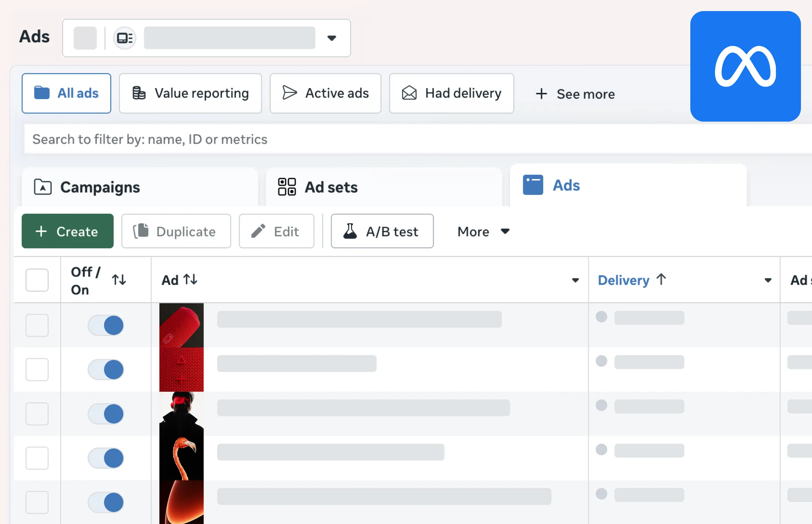Click the blue Ads tab icon

[x=533, y=185]
